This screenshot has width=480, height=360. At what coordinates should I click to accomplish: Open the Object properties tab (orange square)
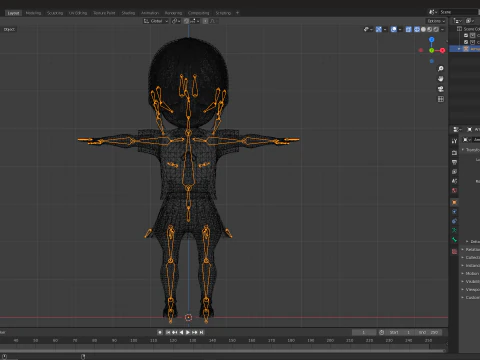coord(454,202)
